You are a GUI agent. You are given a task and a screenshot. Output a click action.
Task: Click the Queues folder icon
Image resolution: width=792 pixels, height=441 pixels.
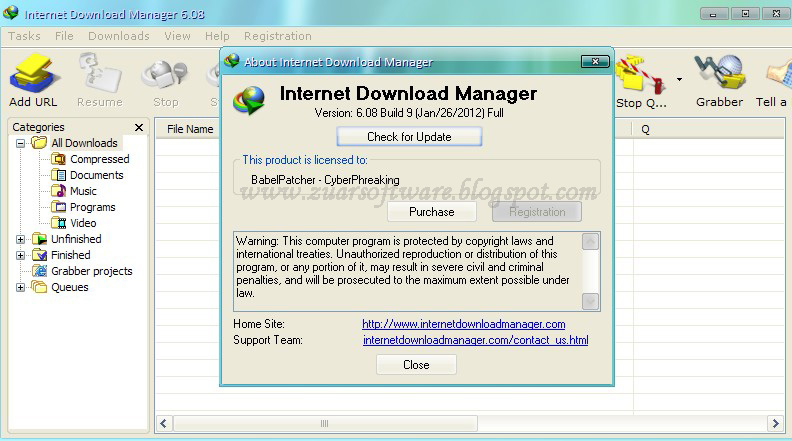(x=39, y=287)
